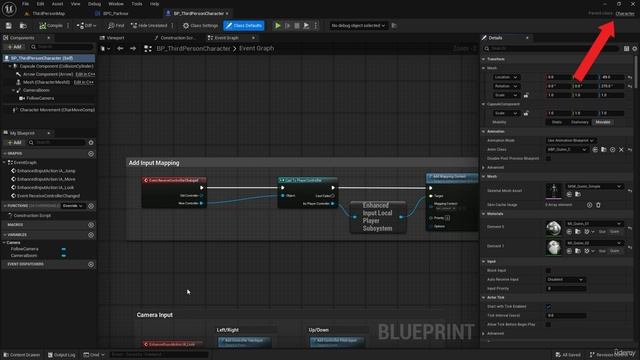
Task: Open the Edit menu
Action: pos(40,4)
